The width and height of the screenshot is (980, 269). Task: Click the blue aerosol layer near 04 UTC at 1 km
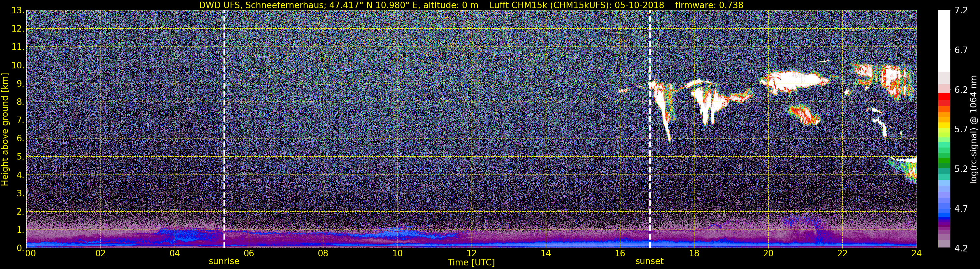(x=186, y=235)
